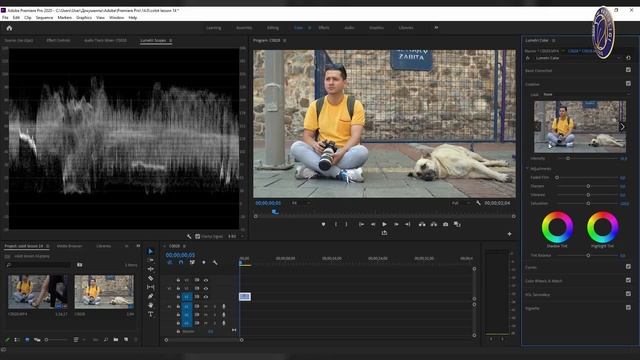640x360 pixels.
Task: Open timeline display settings wrench
Action: [x=215, y=262]
